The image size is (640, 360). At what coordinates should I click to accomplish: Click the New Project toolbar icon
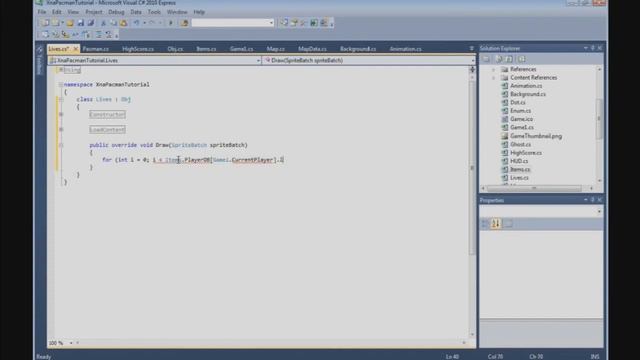[45, 23]
